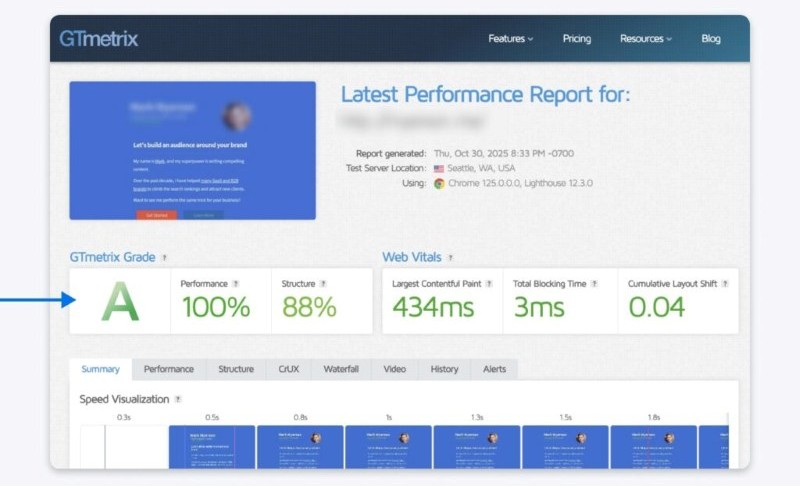Expand the Features dropdown menu
Viewport: 800px width, 486px height.
510,39
